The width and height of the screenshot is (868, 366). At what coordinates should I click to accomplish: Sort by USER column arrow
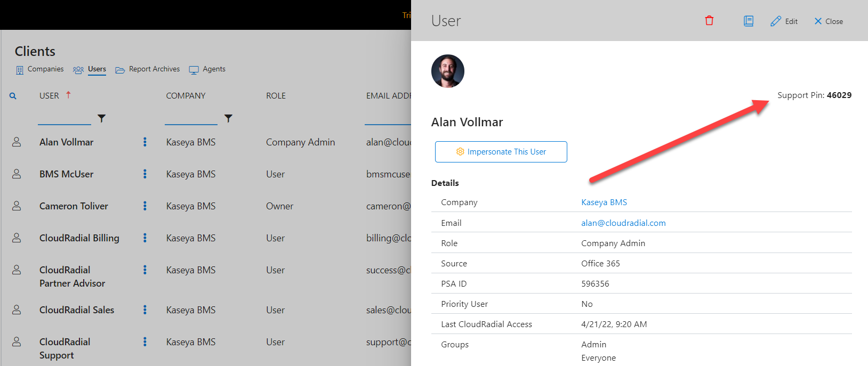click(68, 95)
